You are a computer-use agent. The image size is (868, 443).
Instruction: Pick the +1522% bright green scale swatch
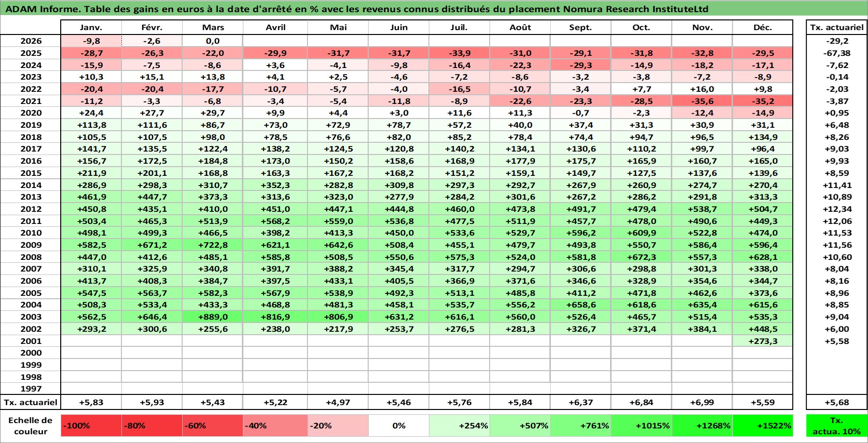(x=763, y=426)
